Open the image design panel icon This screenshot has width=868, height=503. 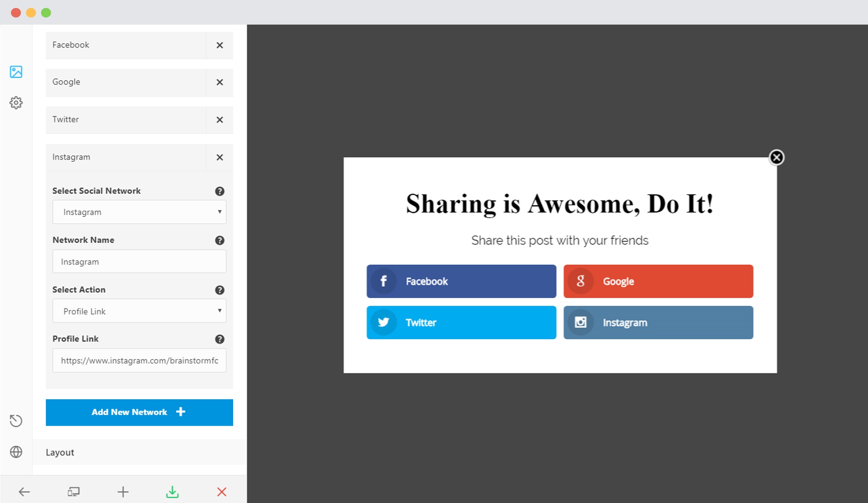coord(16,72)
